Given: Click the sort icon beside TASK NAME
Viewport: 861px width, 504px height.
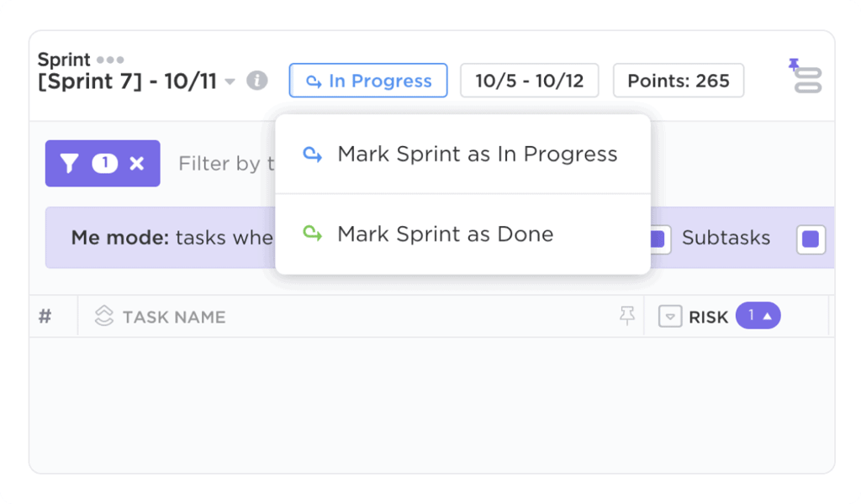Looking at the screenshot, I should pos(103,316).
